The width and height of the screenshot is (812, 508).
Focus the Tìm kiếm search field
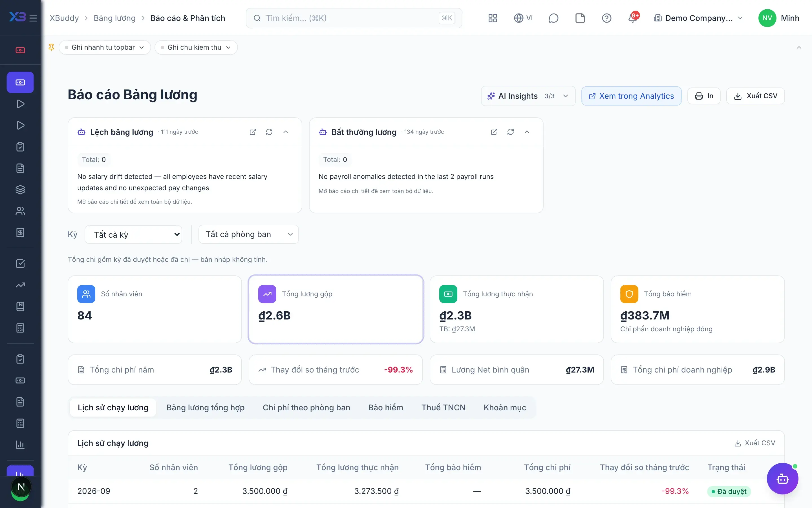tap(354, 18)
